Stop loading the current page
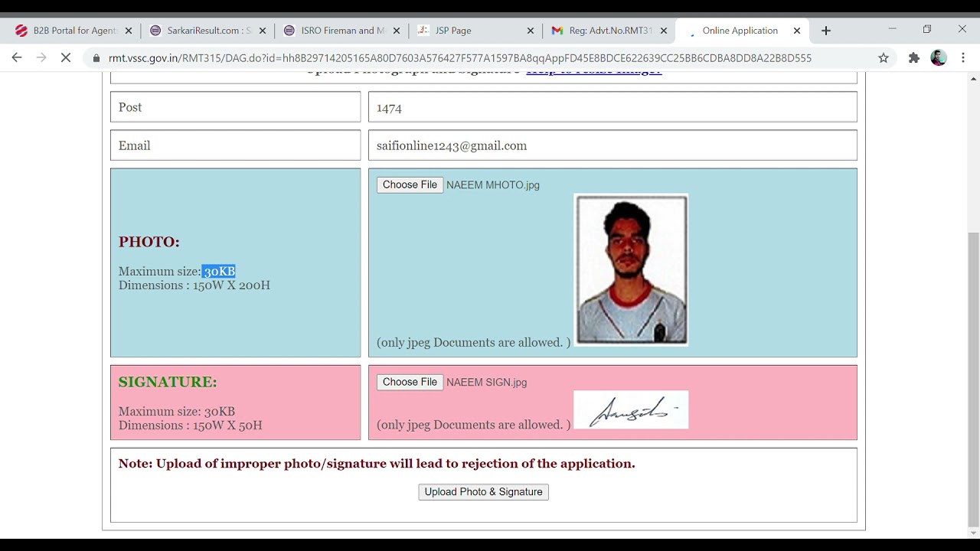Image resolution: width=980 pixels, height=551 pixels. pos(66,57)
